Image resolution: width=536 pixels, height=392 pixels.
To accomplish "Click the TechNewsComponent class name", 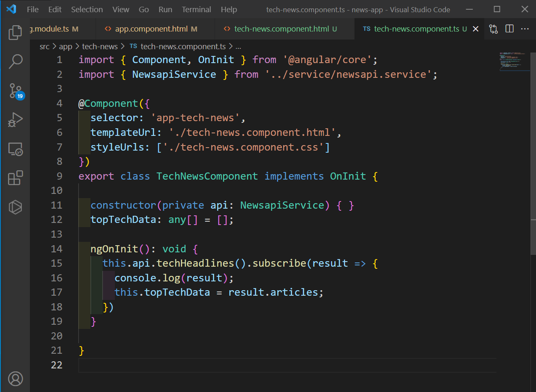I will click(x=207, y=176).
